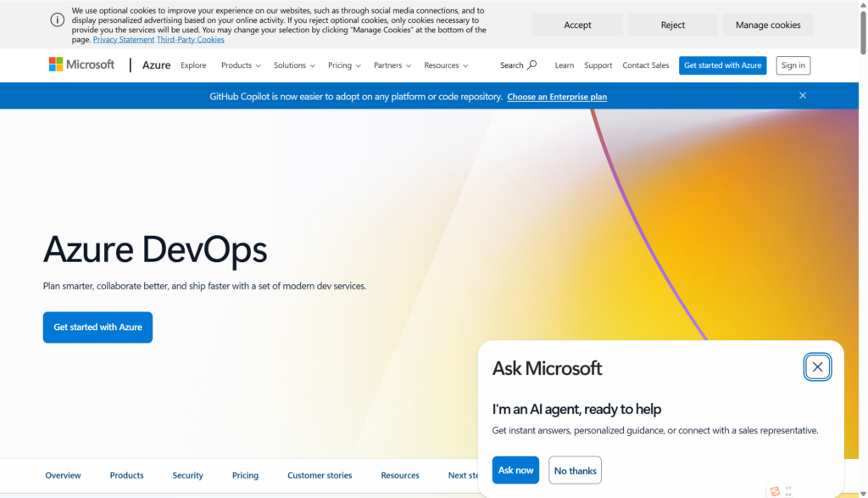Dismiss the GitHub Copilot blue banner
Viewport: 868px width, 498px height.
coord(802,95)
